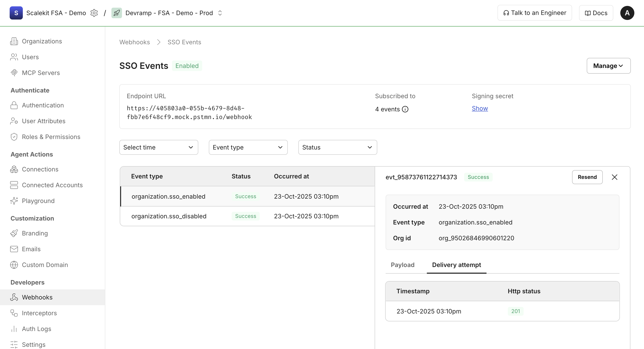Open MCP Servers from sidebar
The image size is (644, 349).
coord(41,73)
